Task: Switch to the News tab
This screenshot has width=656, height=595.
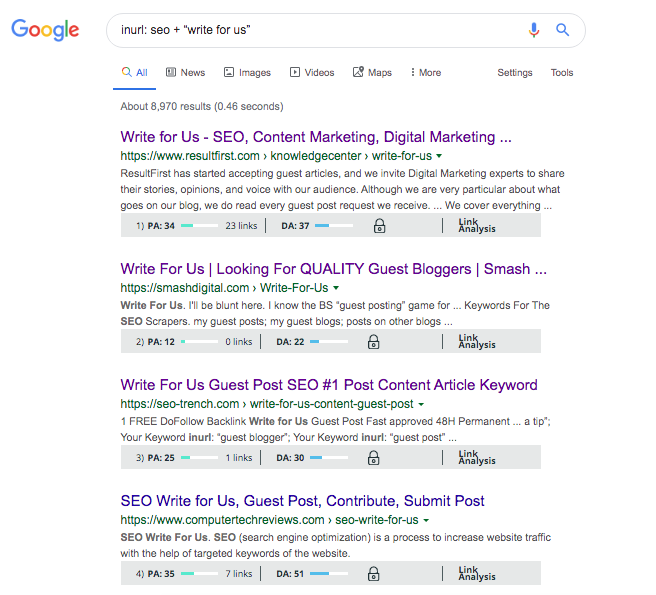Action: [x=185, y=72]
